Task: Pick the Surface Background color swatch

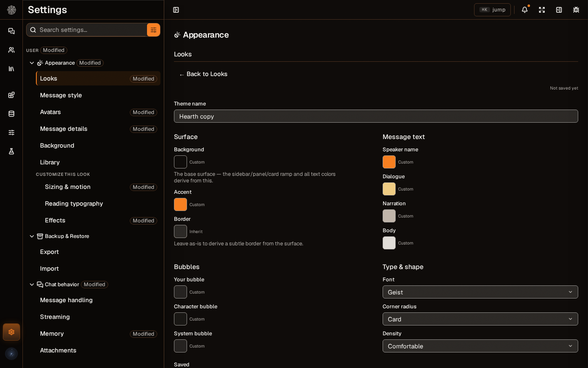Action: [180, 162]
